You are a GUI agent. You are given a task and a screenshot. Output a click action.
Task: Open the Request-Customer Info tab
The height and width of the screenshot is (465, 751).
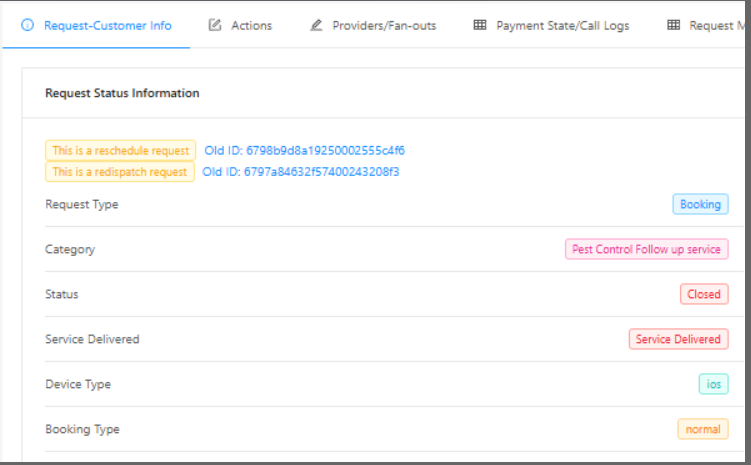pyautogui.click(x=107, y=25)
